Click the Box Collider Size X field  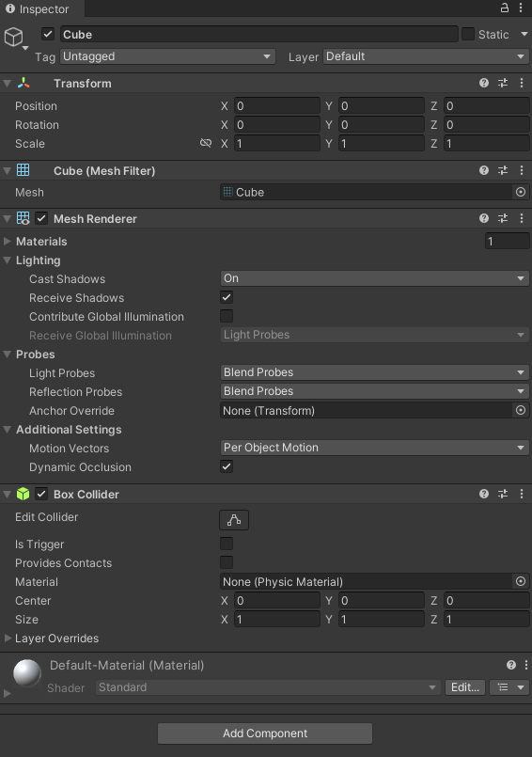click(277, 619)
